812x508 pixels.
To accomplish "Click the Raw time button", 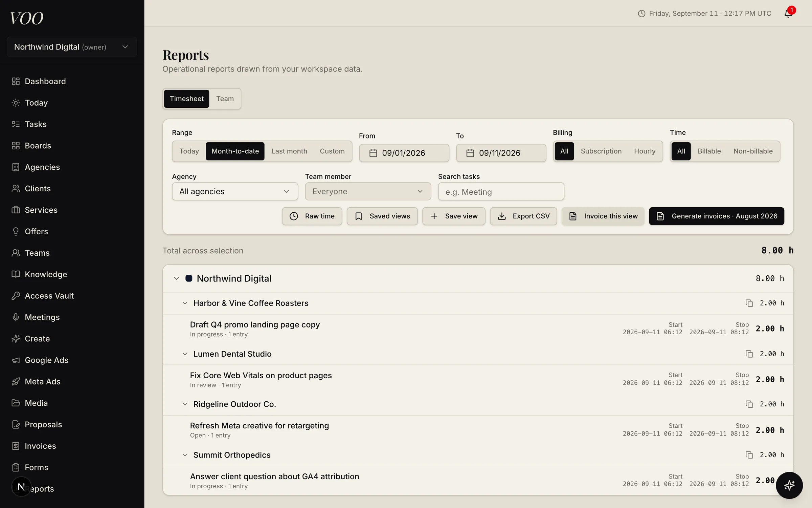I will [312, 216].
